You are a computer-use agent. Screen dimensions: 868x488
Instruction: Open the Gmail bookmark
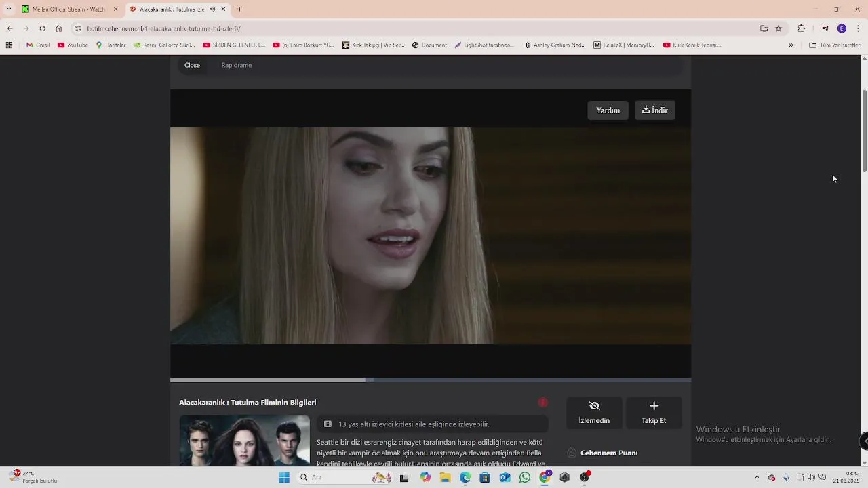38,45
